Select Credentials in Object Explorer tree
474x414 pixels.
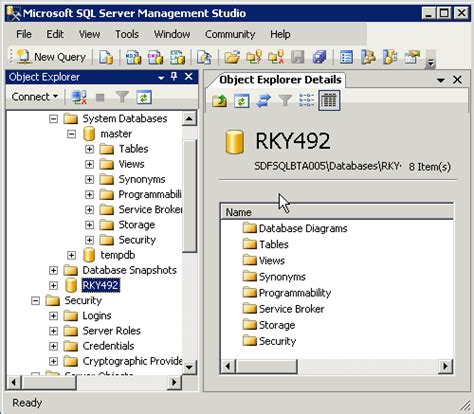(108, 346)
